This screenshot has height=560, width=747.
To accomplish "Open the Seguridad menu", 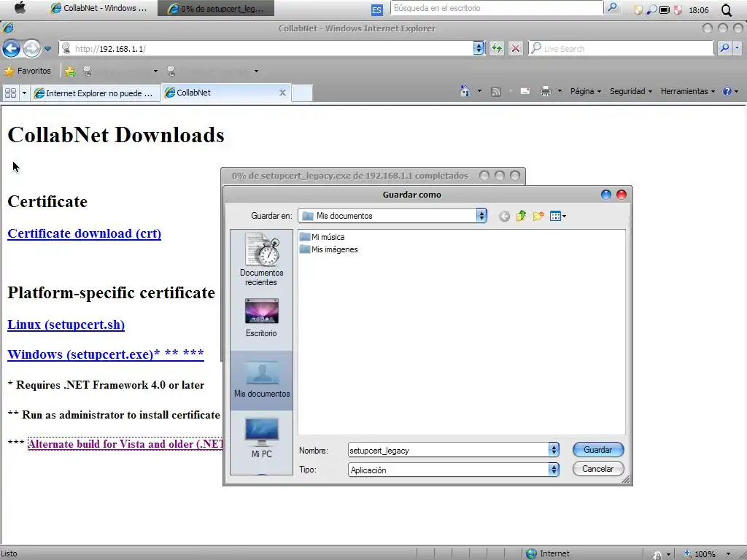I will click(x=631, y=91).
